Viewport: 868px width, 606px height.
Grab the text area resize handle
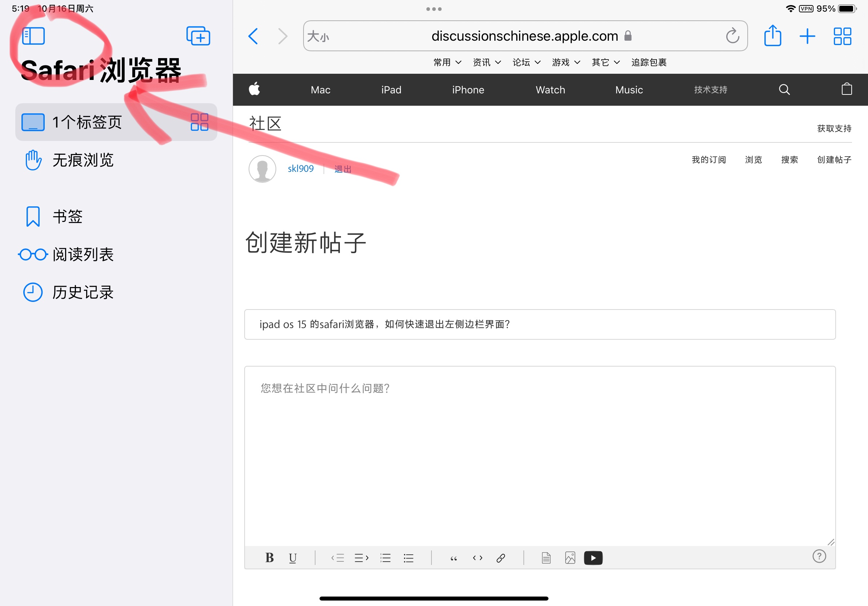[830, 542]
